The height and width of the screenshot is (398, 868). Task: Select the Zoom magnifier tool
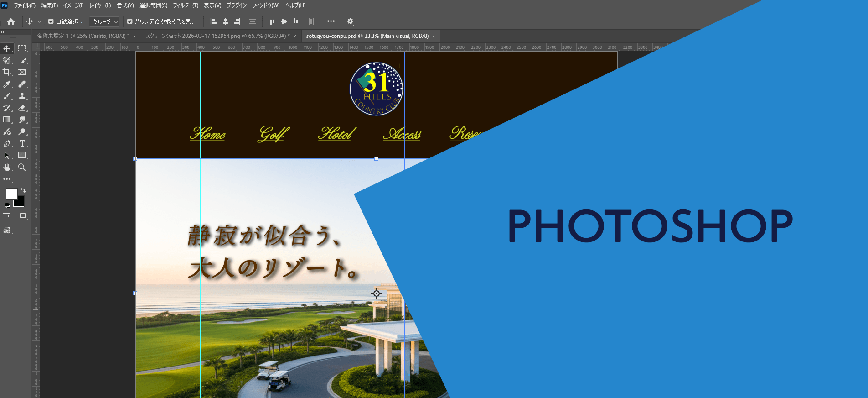(22, 167)
